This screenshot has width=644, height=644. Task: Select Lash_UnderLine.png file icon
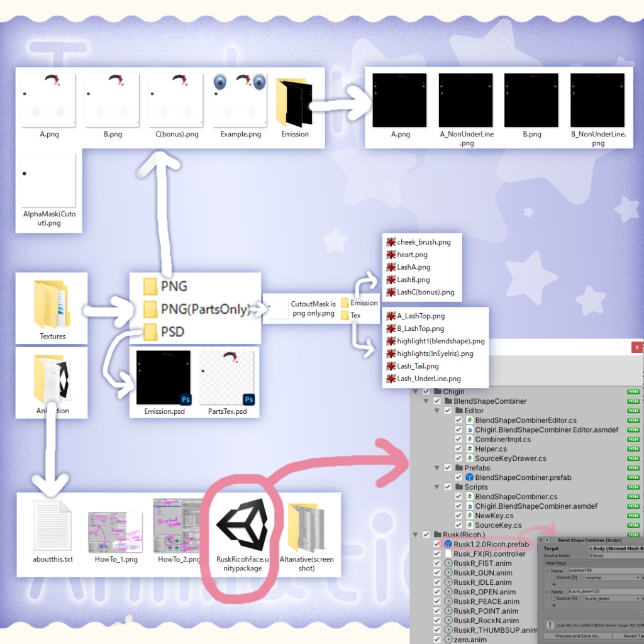(391, 379)
